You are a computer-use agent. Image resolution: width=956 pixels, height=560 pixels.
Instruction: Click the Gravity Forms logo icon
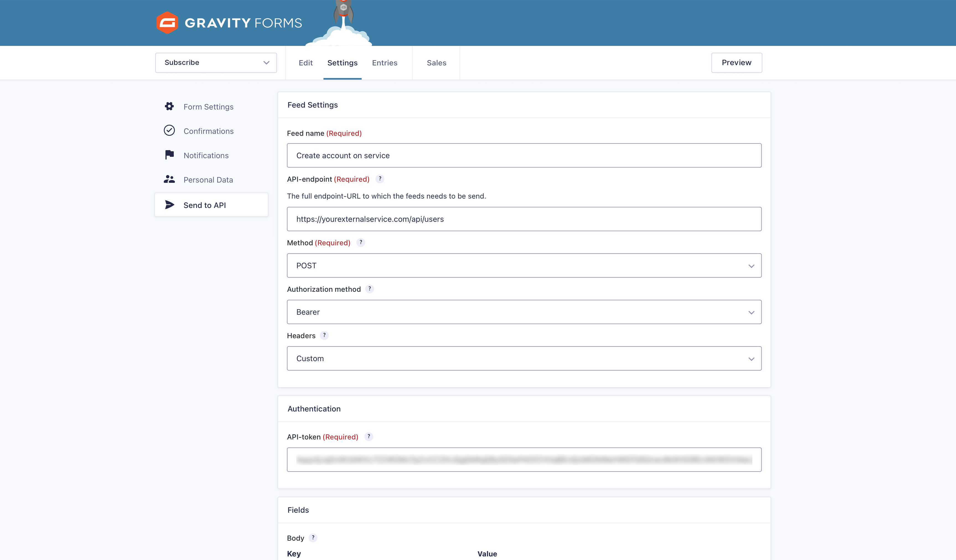[x=167, y=23]
